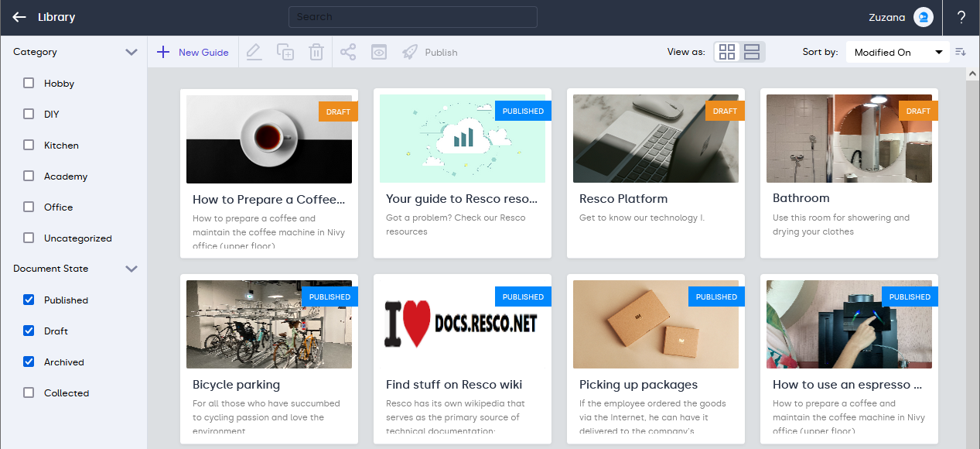Uncheck the Archived document state
Image resolution: width=980 pixels, height=449 pixels.
coord(29,362)
